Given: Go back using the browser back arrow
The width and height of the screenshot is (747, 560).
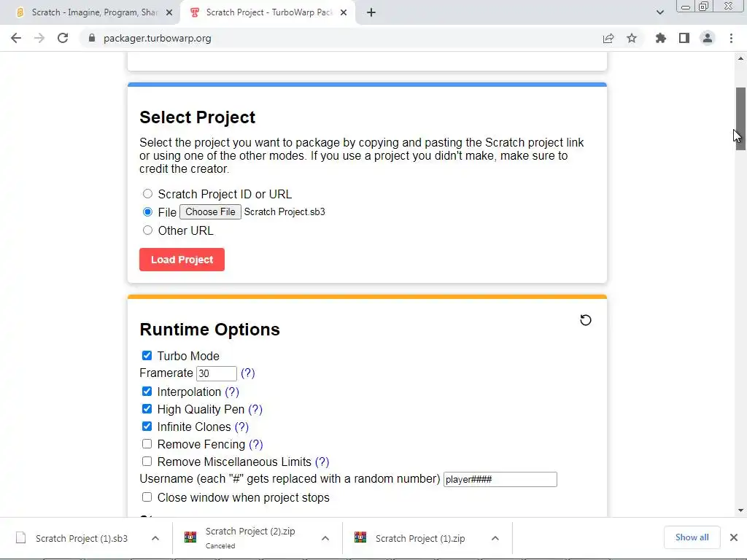Looking at the screenshot, I should (x=16, y=38).
